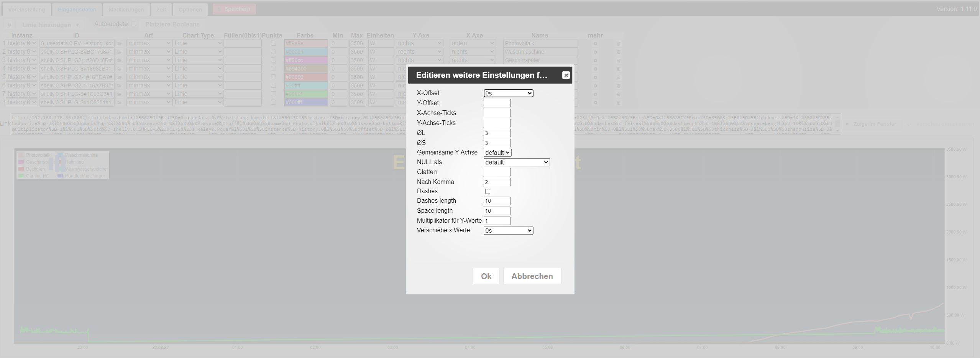Image resolution: width=980 pixels, height=358 pixels.
Task: Click the trash icon left of Linie hinzufügen
Action: (9, 25)
